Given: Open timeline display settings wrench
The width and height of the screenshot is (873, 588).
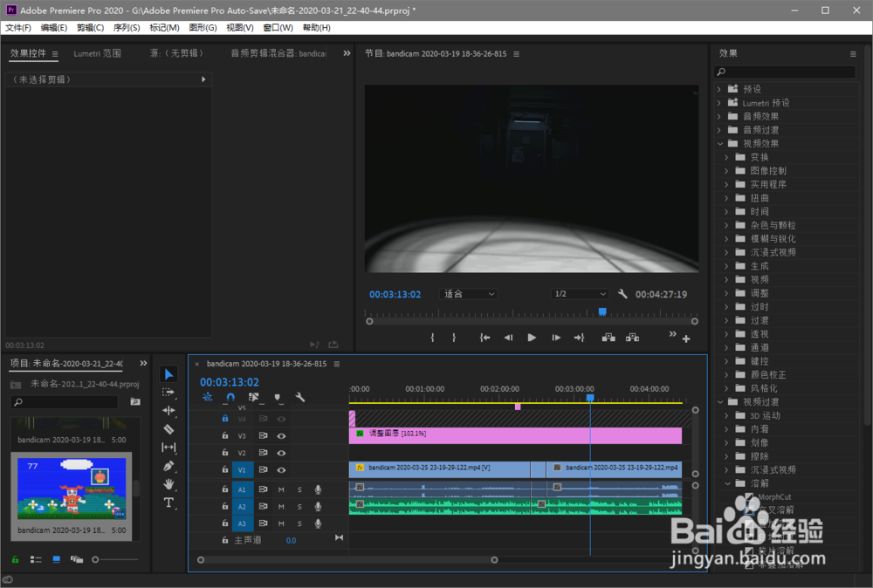Looking at the screenshot, I should [300, 397].
